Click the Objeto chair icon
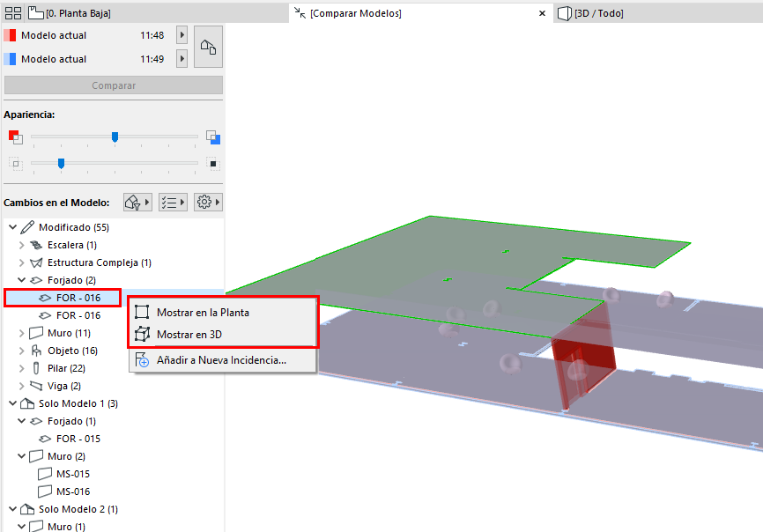This screenshot has width=763, height=532. tap(36, 351)
